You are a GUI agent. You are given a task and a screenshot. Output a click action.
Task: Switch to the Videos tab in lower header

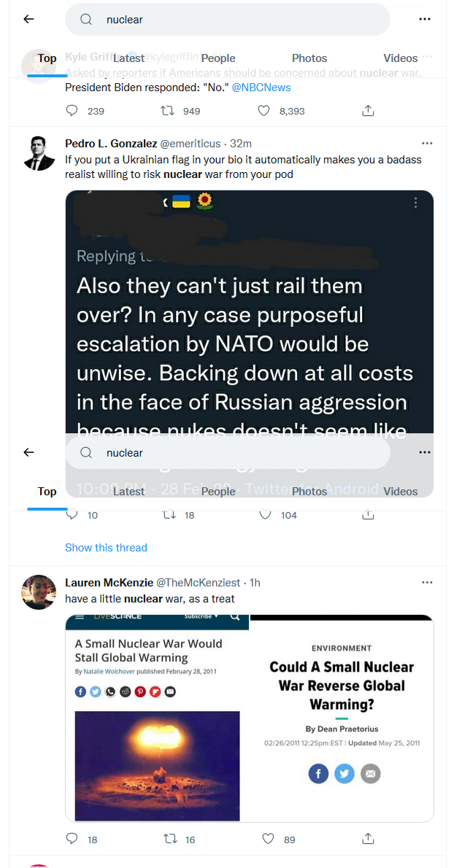(401, 492)
